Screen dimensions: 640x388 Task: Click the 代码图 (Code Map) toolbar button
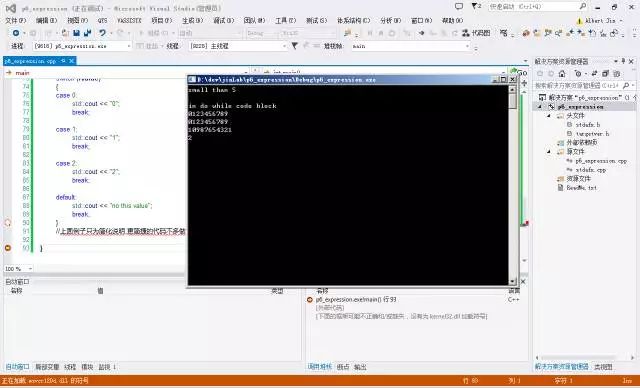coord(476,33)
